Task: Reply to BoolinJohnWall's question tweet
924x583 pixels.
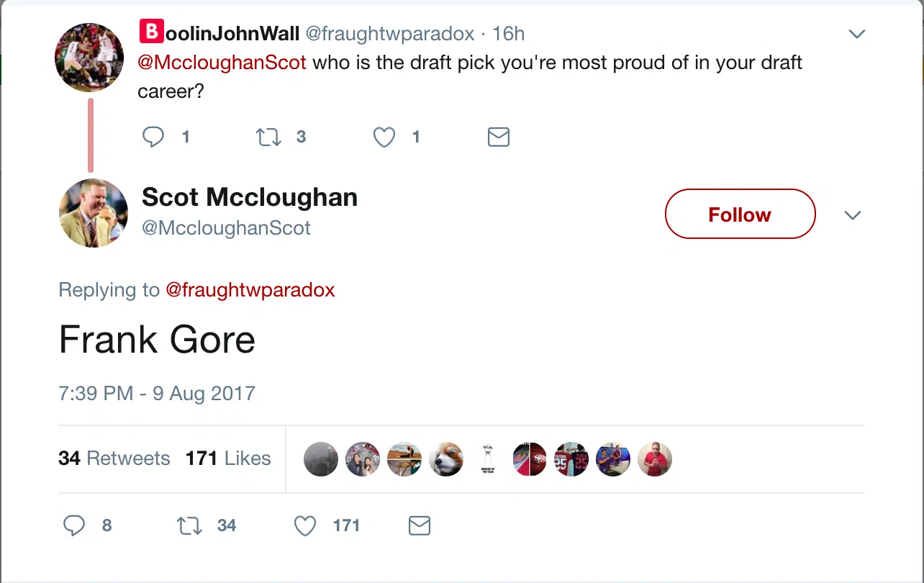Action: [153, 137]
